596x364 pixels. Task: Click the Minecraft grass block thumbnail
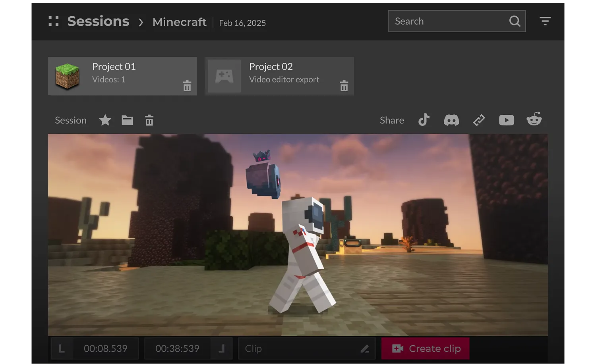(67, 76)
